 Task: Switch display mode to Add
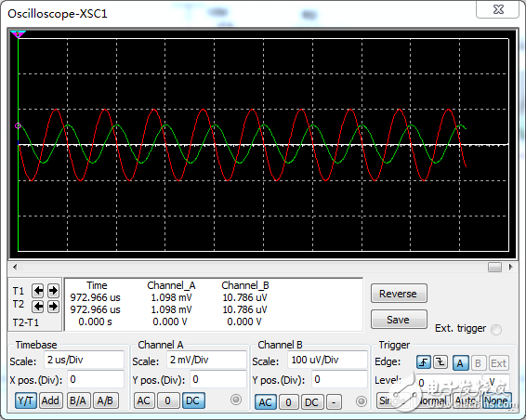click(50, 400)
